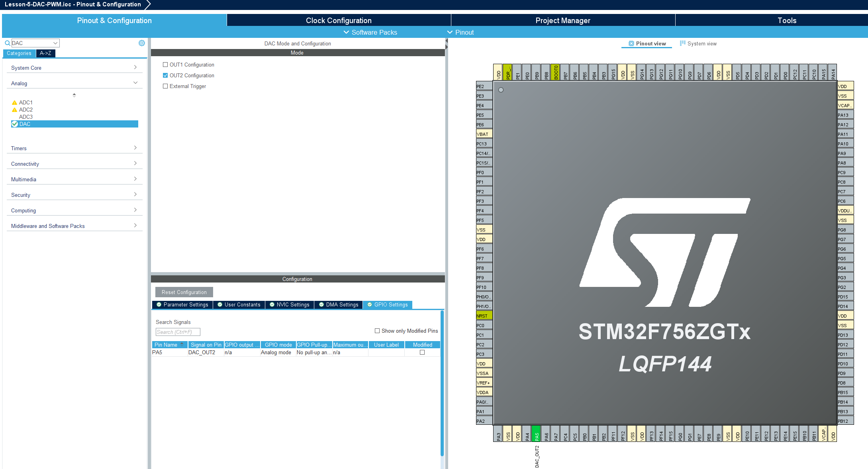Select DAC in the Analog list
The height and width of the screenshot is (469, 868).
click(x=75, y=124)
